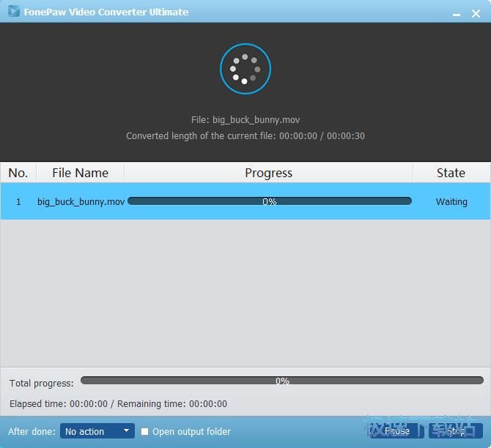491x448 pixels.
Task: Click the Progress column header
Action: click(269, 173)
